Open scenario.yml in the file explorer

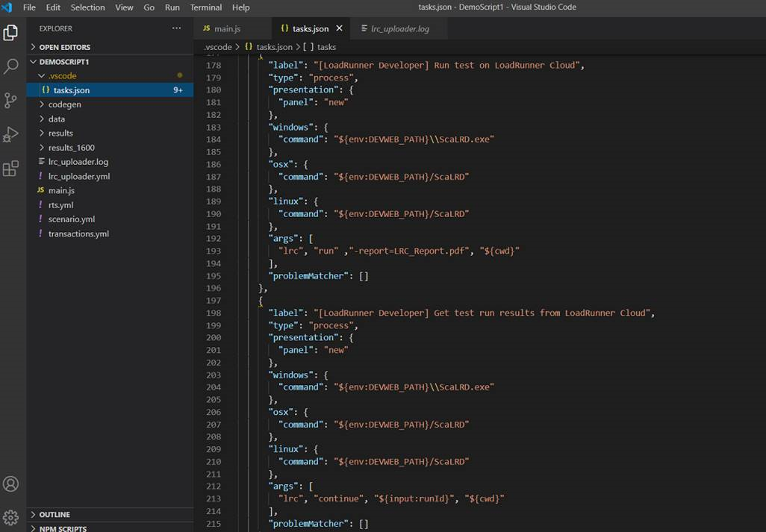71,219
